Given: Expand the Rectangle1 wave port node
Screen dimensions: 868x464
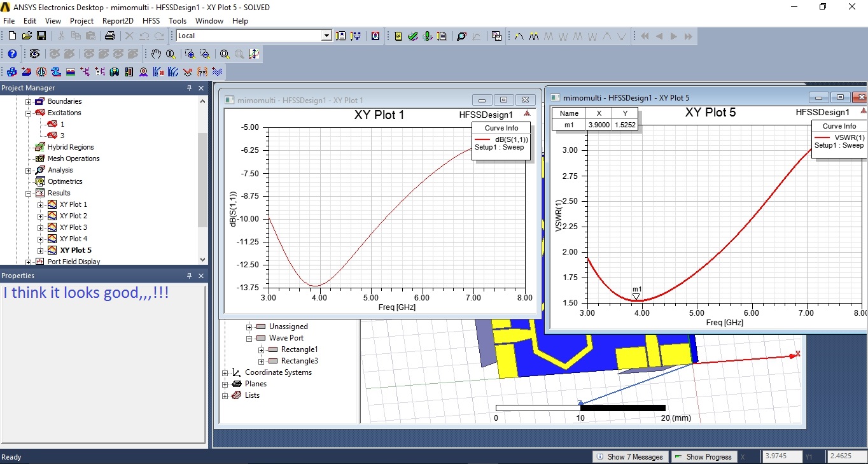Looking at the screenshot, I should point(261,349).
